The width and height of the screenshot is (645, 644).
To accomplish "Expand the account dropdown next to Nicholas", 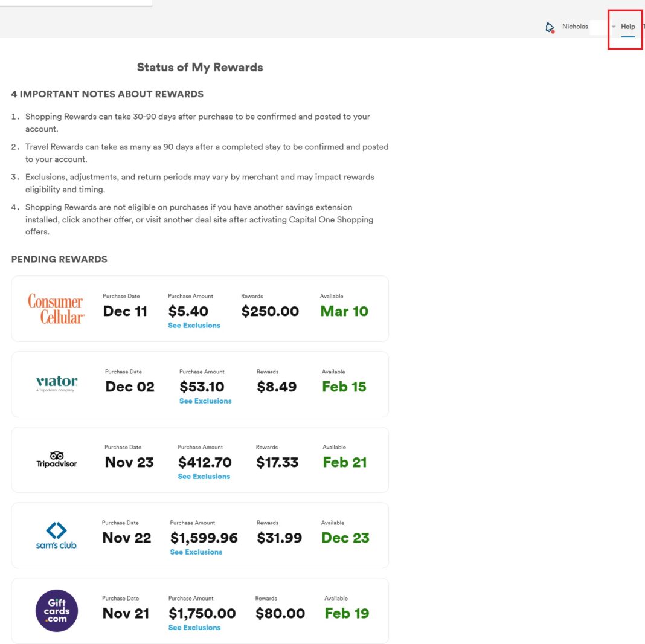I will 613,27.
